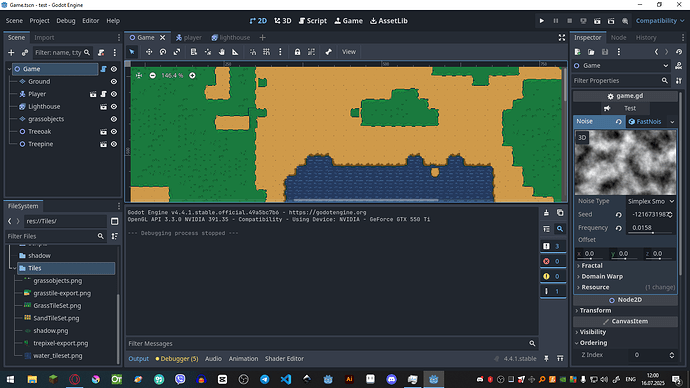690x388 pixels.
Task: Open the Project menu
Action: [39, 21]
